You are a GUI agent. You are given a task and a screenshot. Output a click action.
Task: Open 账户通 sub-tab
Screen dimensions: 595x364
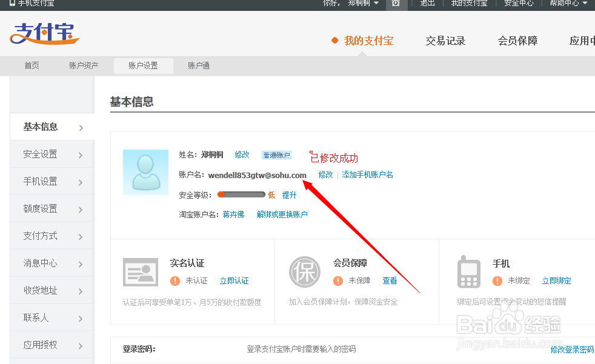[199, 65]
